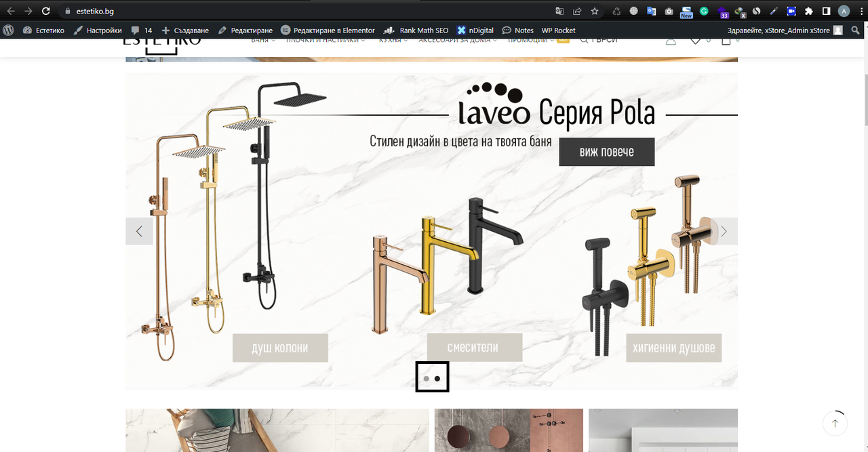Screen dimensions: 868x452
Task: Bookmark this page with the star icon
Action: 595,11
